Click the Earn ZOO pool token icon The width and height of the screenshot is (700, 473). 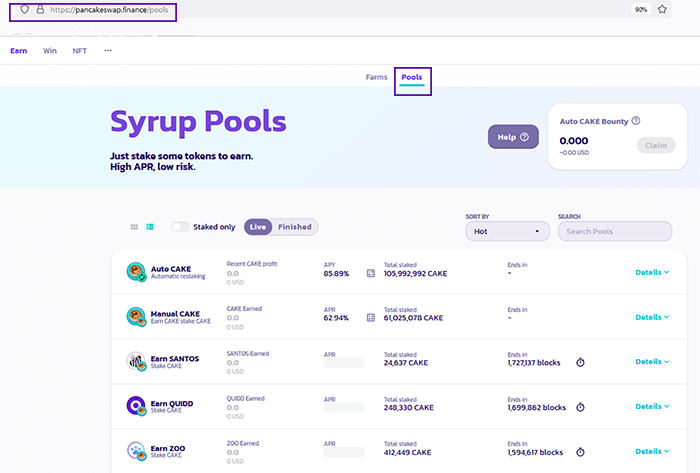click(x=136, y=451)
